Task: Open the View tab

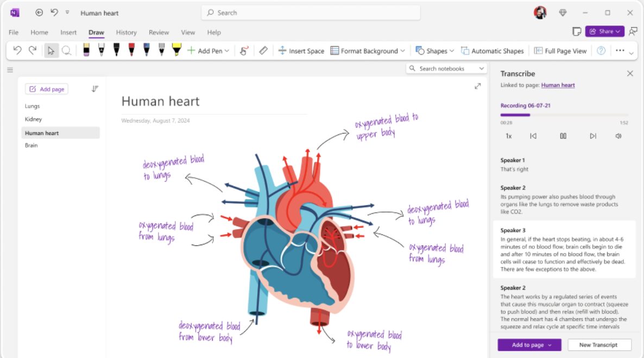Action: coord(188,33)
